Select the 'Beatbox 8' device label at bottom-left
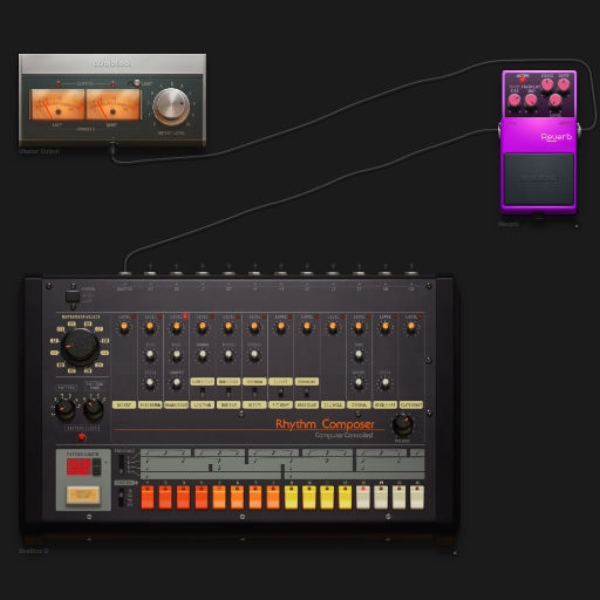 click(x=34, y=551)
